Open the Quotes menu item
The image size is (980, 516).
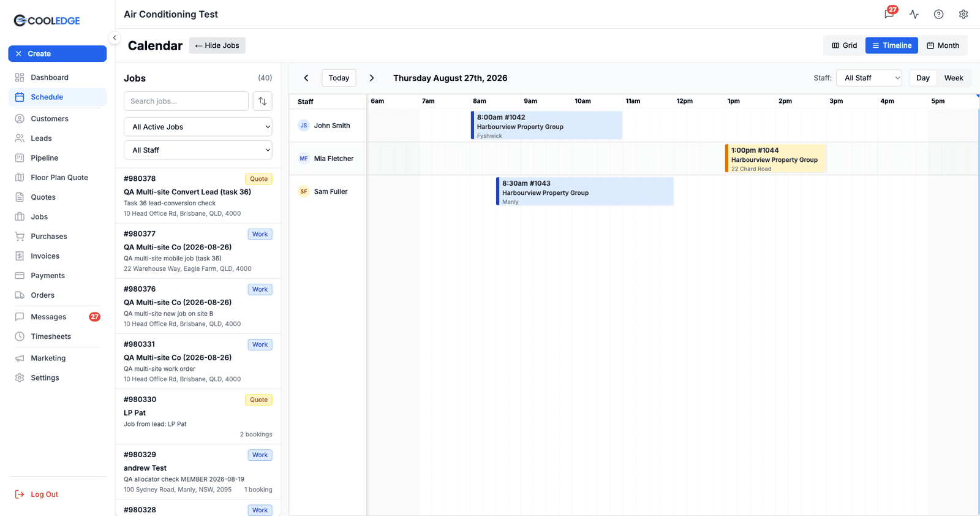click(x=58, y=197)
